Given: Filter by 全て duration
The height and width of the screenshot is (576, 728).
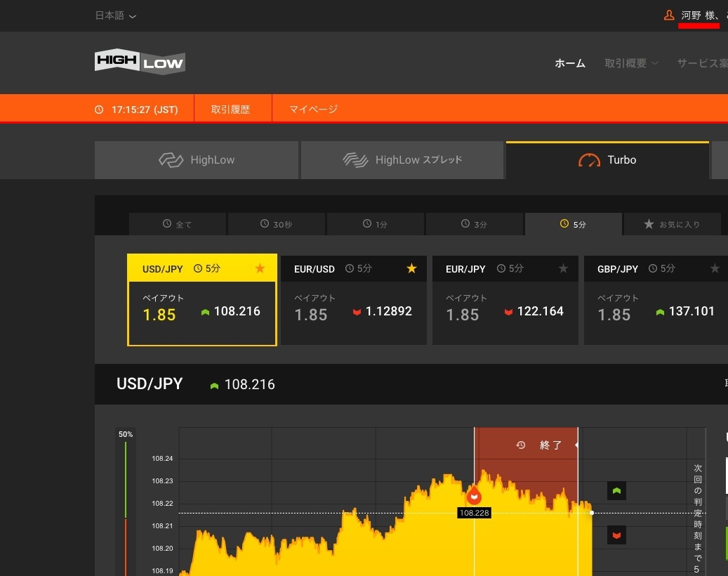Looking at the screenshot, I should click(x=178, y=224).
